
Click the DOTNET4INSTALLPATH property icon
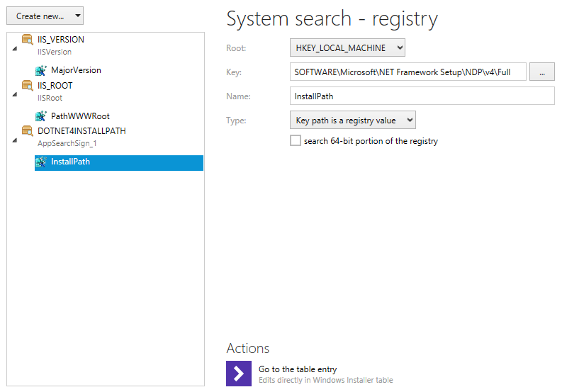pos(28,131)
